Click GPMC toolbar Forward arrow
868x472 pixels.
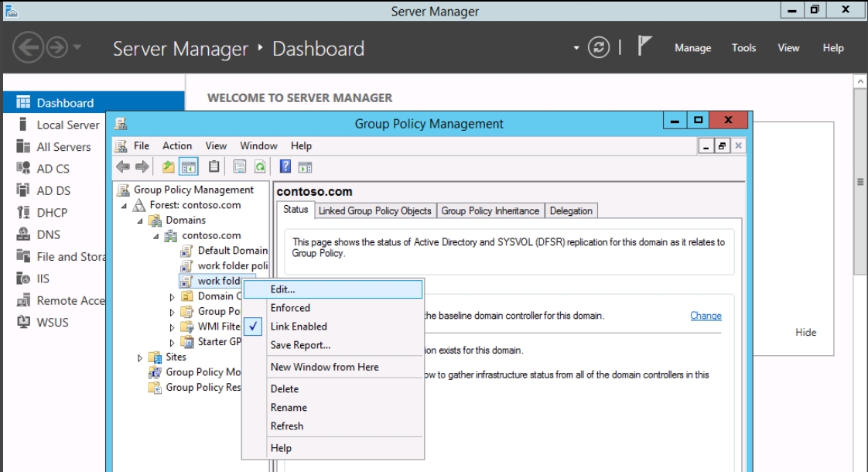pos(142,166)
